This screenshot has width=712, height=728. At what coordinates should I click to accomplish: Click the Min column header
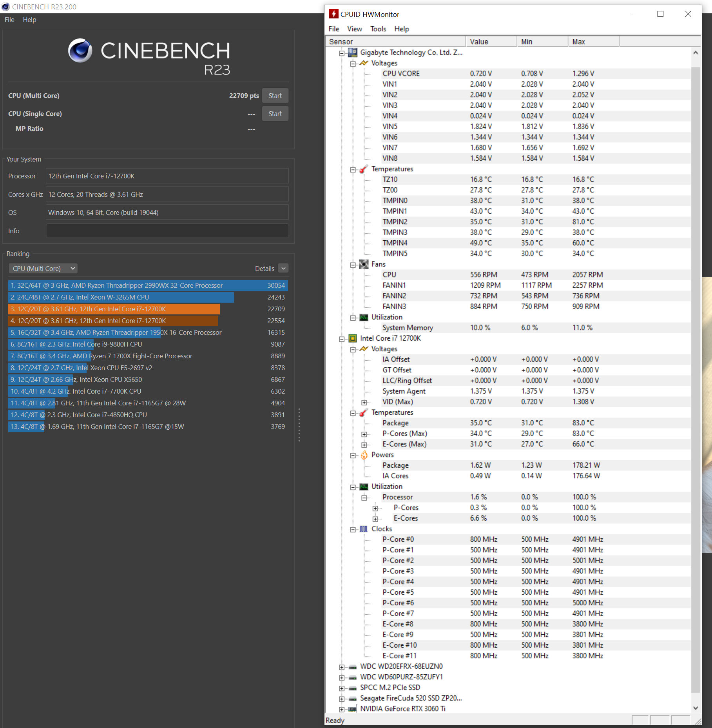pos(543,42)
